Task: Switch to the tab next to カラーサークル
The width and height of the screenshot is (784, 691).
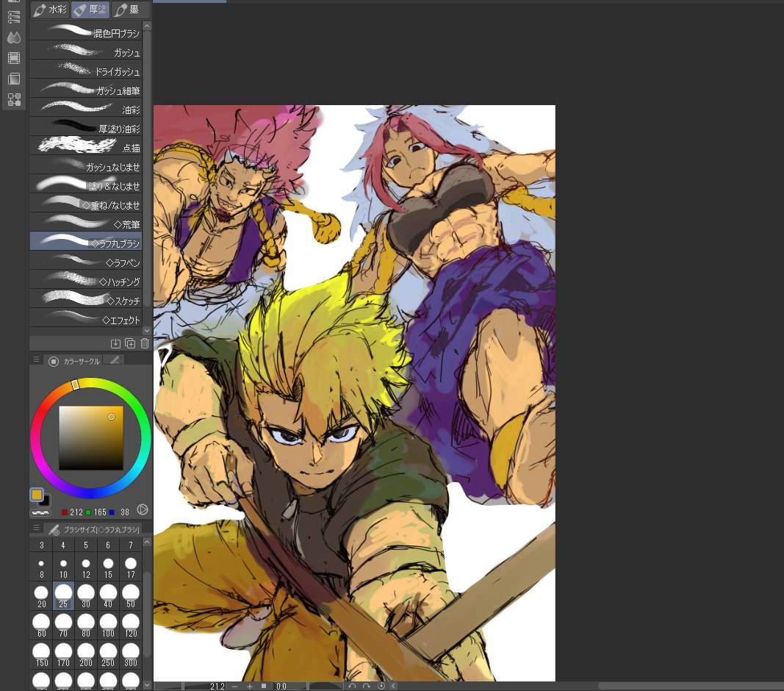Action: click(x=115, y=360)
